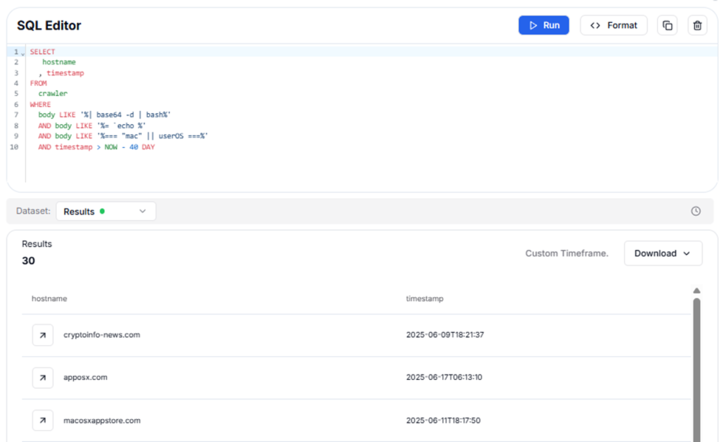Click the base64 -d LIKE condition line
The height and width of the screenshot is (442, 720).
coord(104,115)
